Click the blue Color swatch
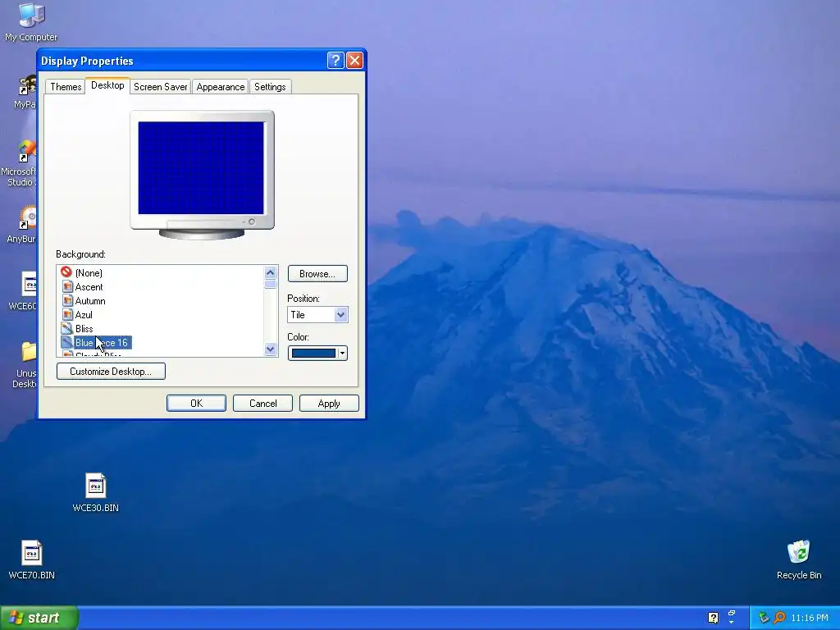The image size is (840, 630). 313,353
